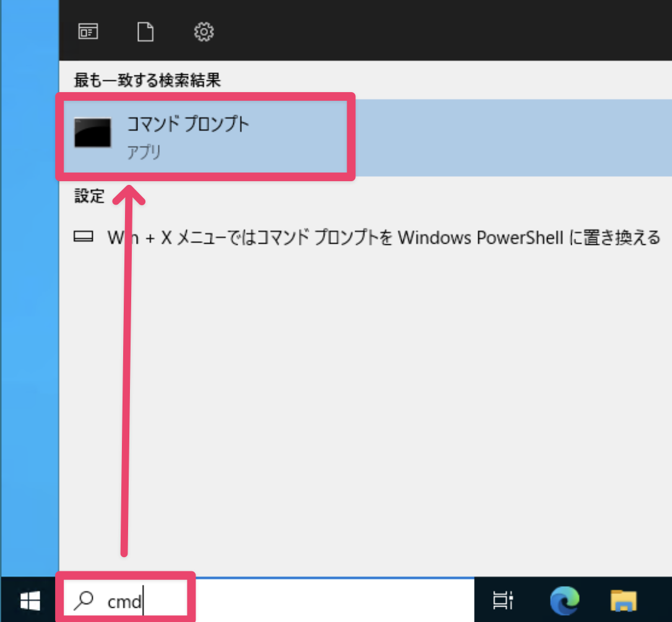Click the blank white part of the search box
This screenshot has height=622, width=672.
328,600
